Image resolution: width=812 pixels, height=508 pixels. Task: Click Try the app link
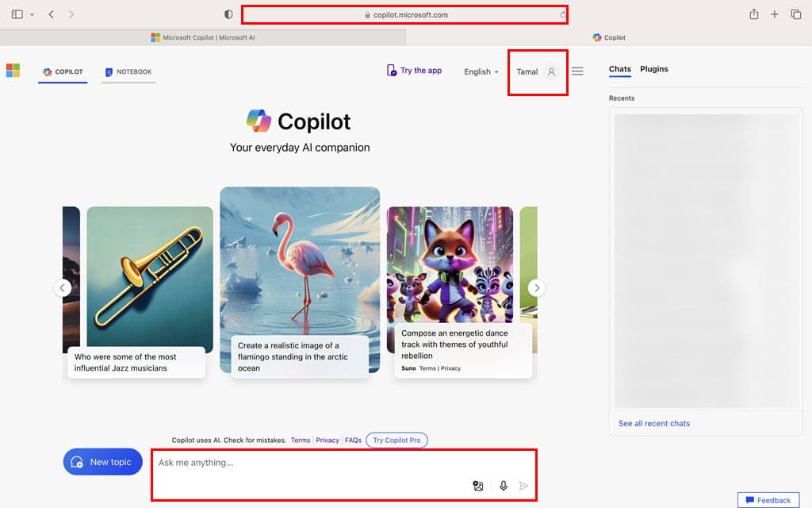click(414, 71)
